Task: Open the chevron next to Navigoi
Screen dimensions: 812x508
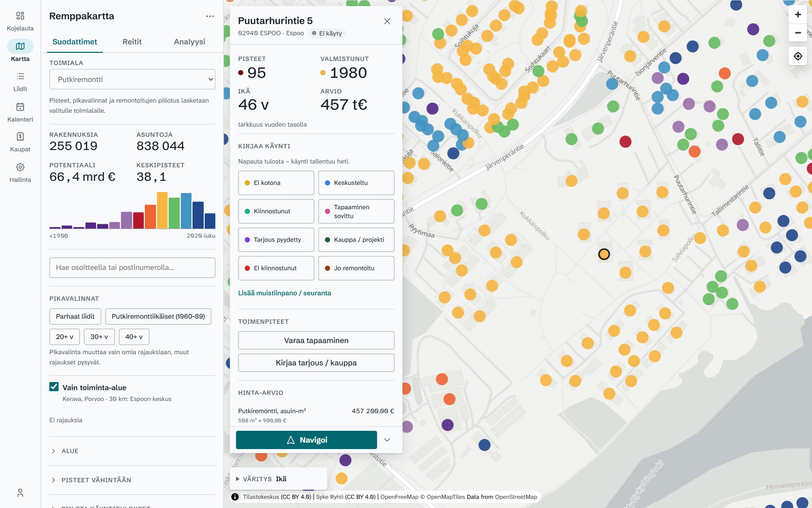Action: [387, 440]
